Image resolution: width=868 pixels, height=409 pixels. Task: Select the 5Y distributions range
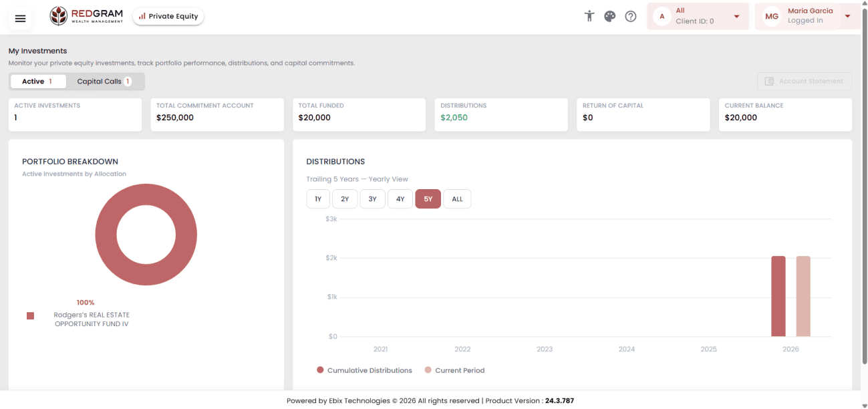click(x=428, y=199)
